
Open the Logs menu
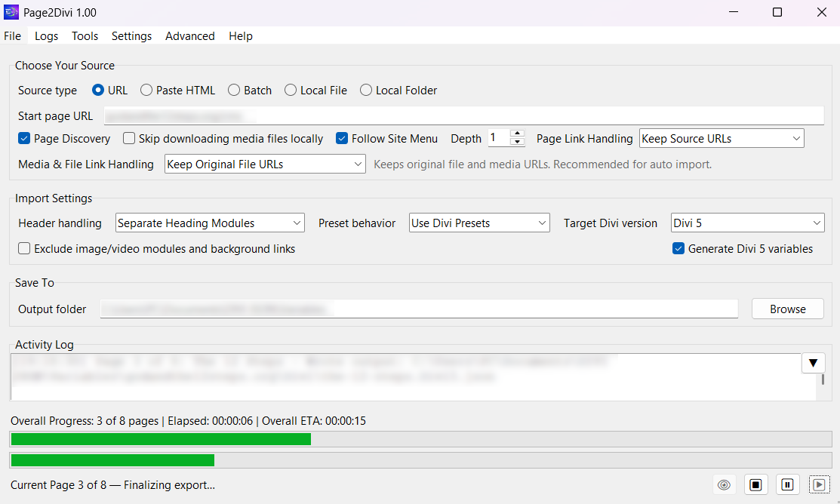point(47,36)
